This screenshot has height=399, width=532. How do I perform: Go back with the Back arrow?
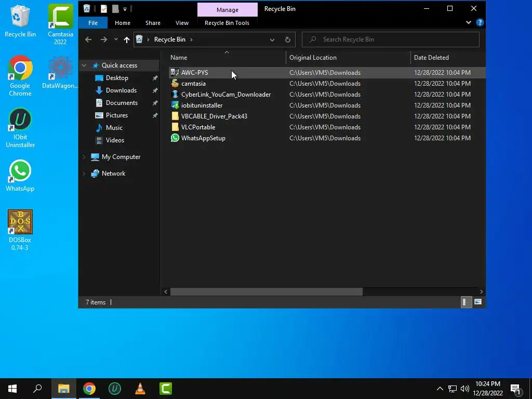pyautogui.click(x=88, y=39)
